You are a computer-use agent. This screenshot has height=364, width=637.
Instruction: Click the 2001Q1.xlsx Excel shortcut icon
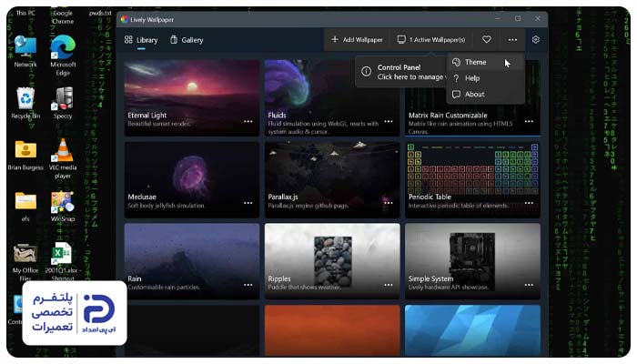point(63,261)
